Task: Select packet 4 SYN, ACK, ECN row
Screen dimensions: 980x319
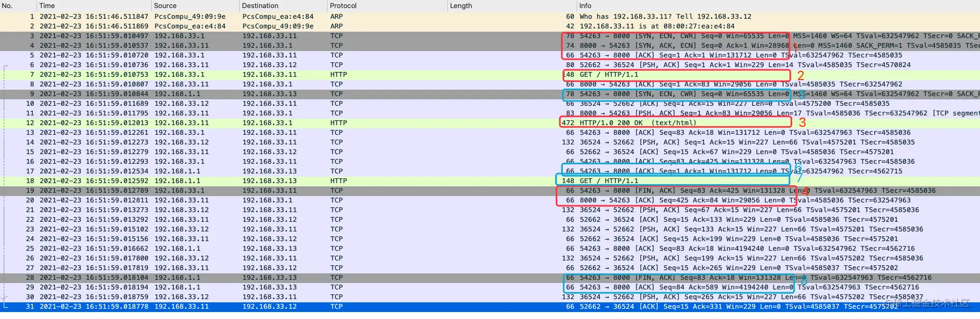Action: pos(490,46)
